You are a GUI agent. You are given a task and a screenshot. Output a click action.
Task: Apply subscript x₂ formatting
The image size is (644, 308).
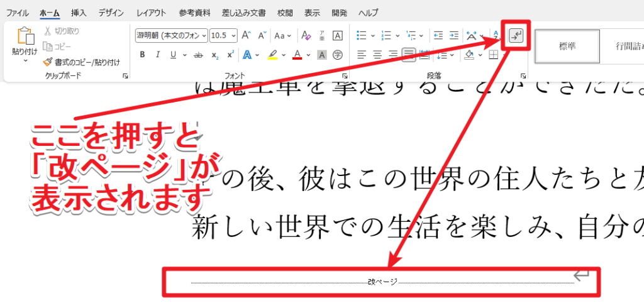[214, 55]
